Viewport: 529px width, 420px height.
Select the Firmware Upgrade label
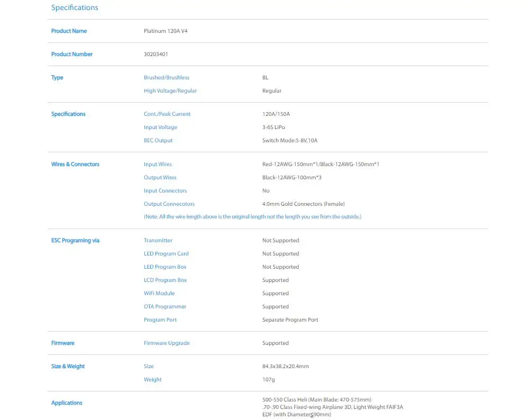(167, 343)
